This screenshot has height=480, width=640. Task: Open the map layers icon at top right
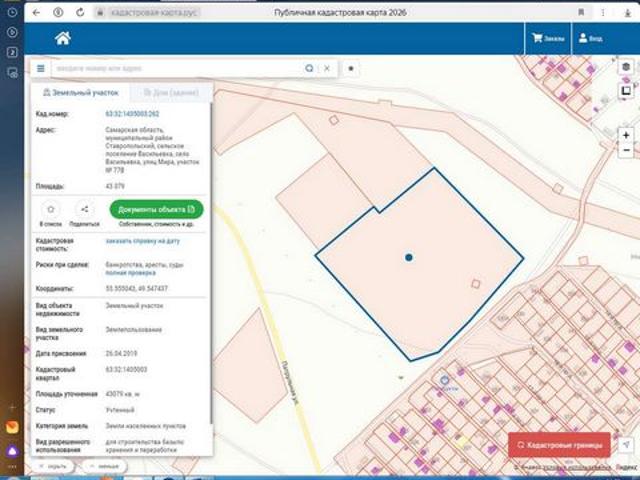(x=626, y=67)
